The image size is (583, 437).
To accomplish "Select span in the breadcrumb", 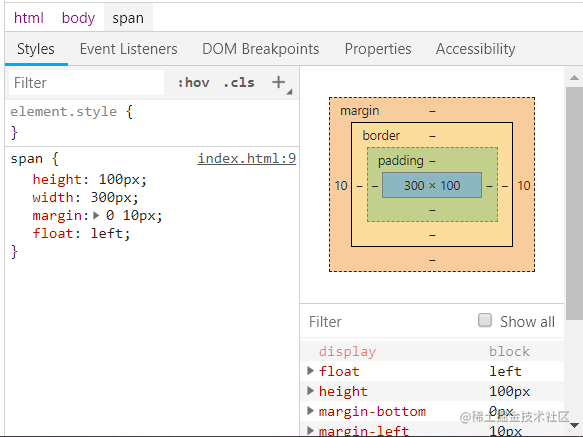I will point(128,18).
